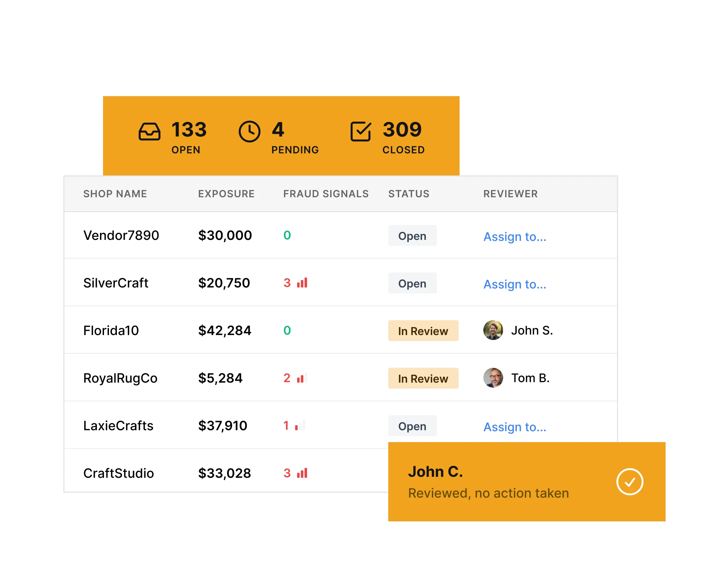Select LaxieCrafts' fraud signal bar icon
Image resolution: width=728 pixels, height=567 pixels.
pos(299,426)
